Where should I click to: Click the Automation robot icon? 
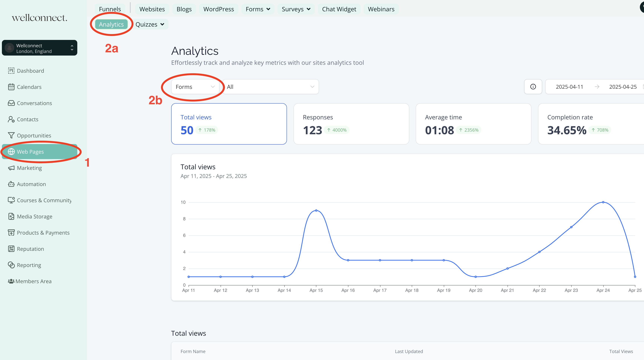point(11,184)
